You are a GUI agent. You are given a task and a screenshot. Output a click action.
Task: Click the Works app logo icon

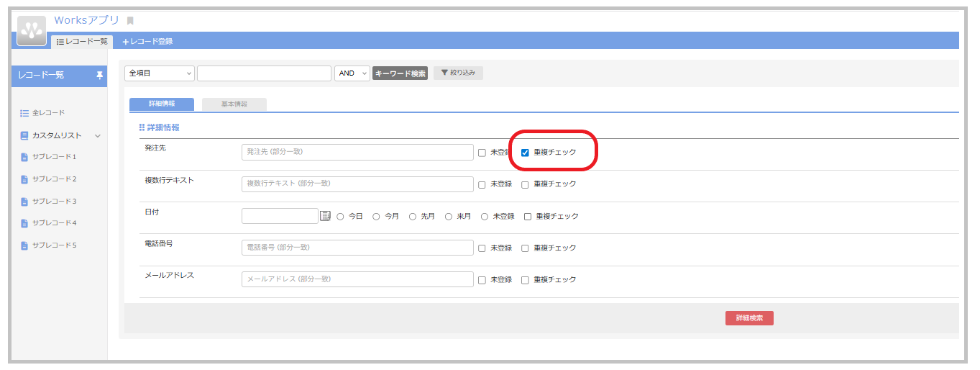coord(32,30)
